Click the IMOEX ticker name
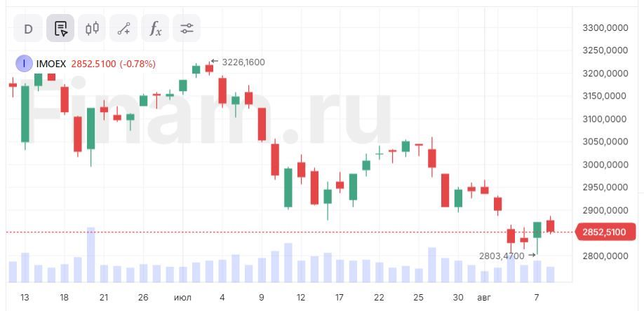Viewport: 644px width, 311px height. coord(51,64)
